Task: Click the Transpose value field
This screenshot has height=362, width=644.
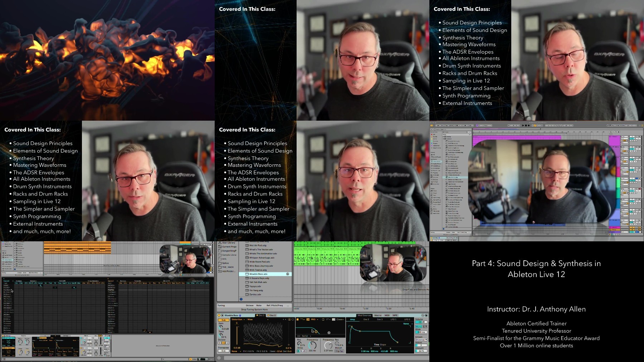Action: [x=224, y=351]
